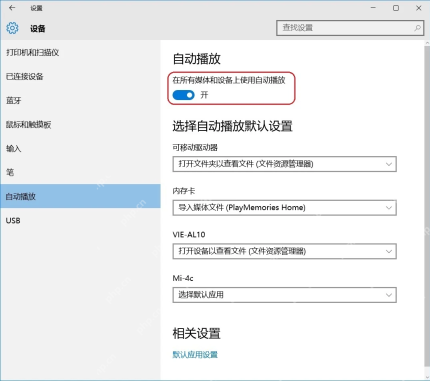Click the back arrow in title bar
430x381 pixels.
pos(12,8)
